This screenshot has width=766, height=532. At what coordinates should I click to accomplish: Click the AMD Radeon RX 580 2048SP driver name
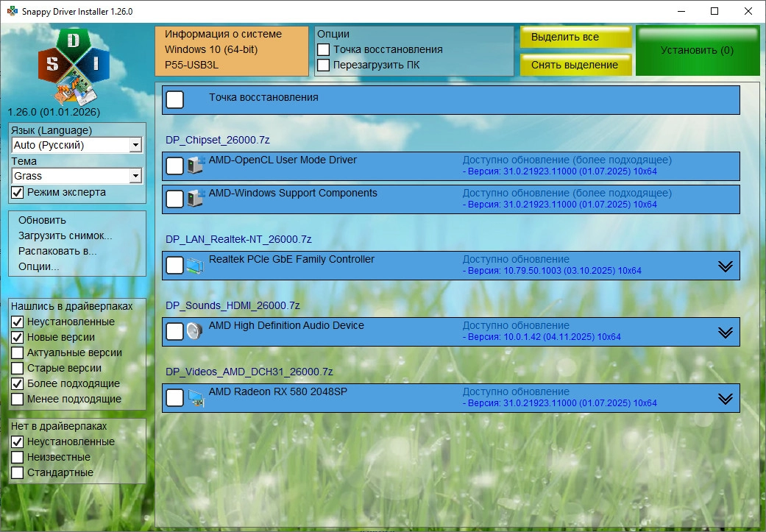278,391
